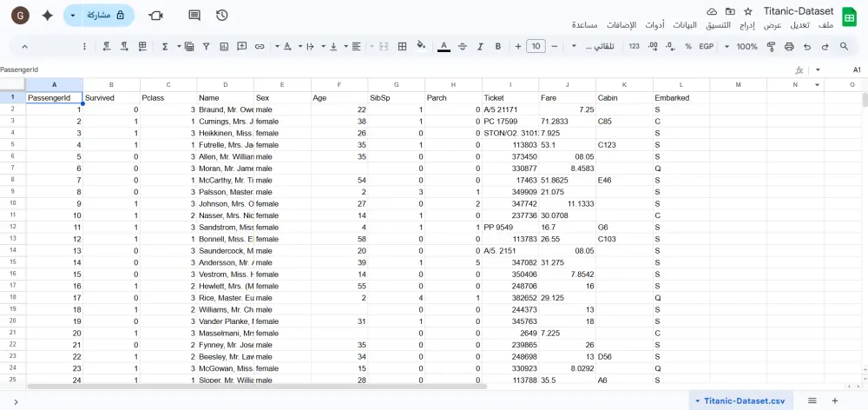Apply EGP currency format

pos(706,47)
